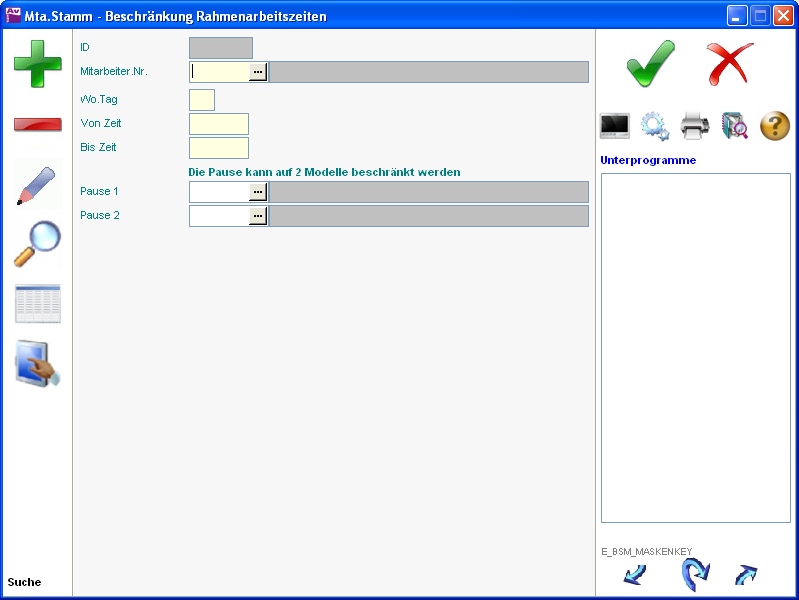Click the red minus delete record icon
The image size is (799, 600).
[37, 125]
